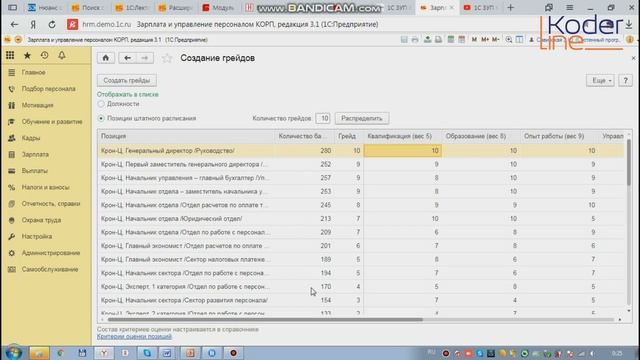The height and width of the screenshot is (360, 640).
Task: Open the Выплаты section
Action: tap(35, 171)
